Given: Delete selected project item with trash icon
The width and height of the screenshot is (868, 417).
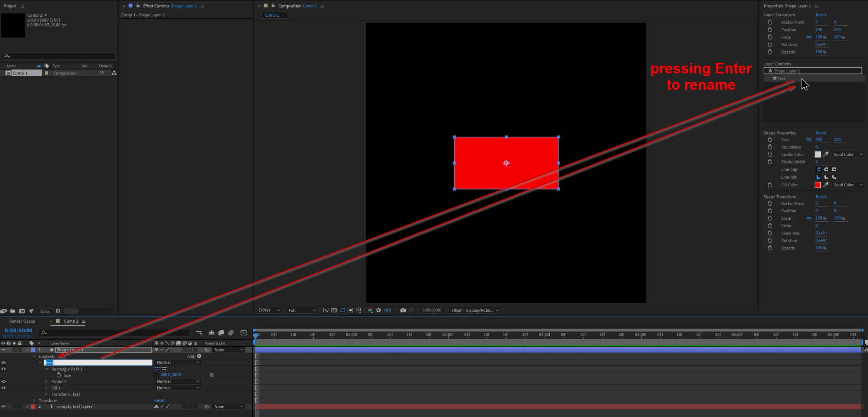Looking at the screenshot, I should coord(58,311).
